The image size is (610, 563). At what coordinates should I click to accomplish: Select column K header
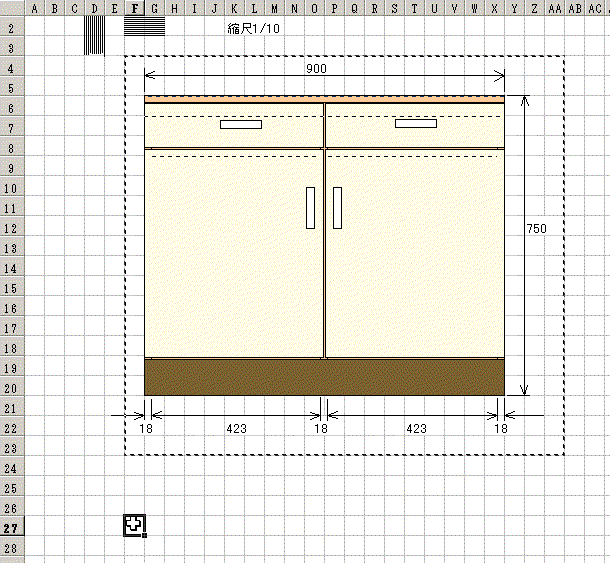235,8
